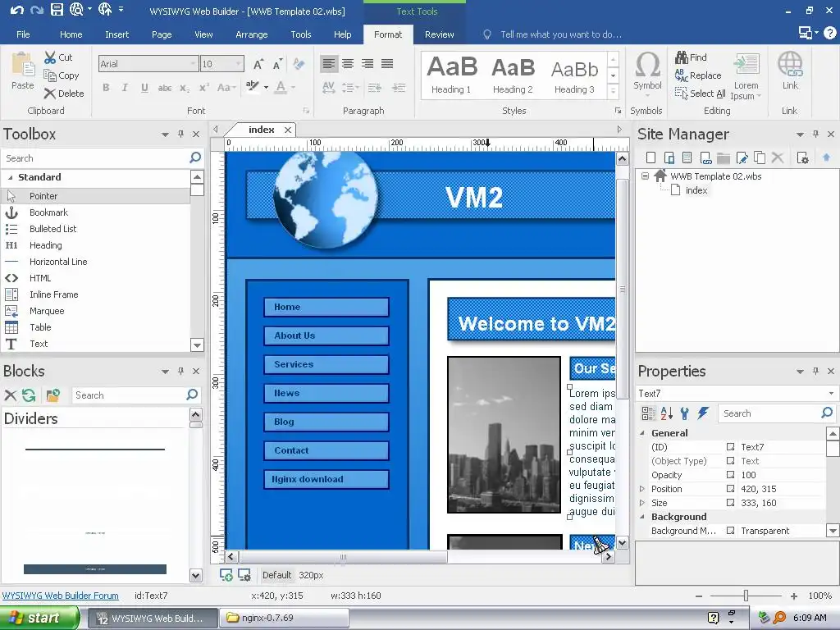The width and height of the screenshot is (840, 630).
Task: Switch to the Page ribbon tab
Action: (162, 34)
